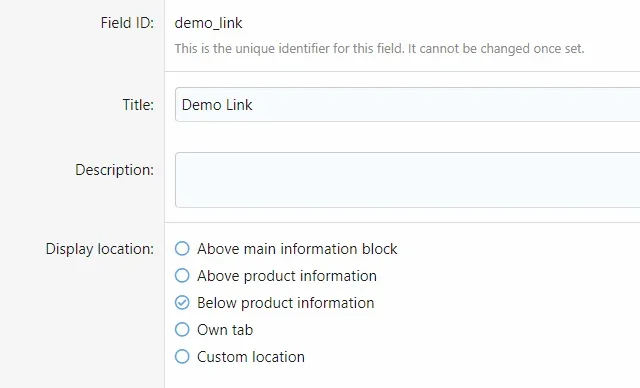Viewport: 640px width, 388px height.
Task: Click the Title field containing Demo Link
Action: pyautogui.click(x=407, y=104)
